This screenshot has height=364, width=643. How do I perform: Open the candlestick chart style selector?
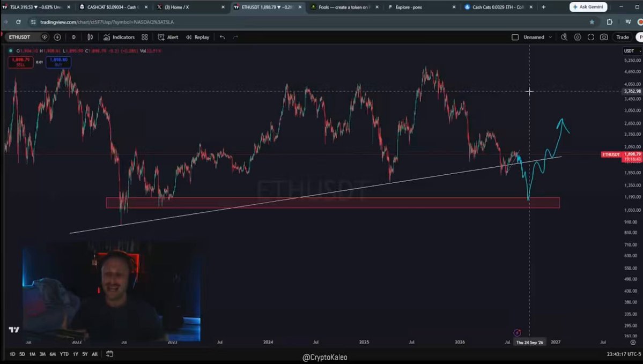coord(90,38)
